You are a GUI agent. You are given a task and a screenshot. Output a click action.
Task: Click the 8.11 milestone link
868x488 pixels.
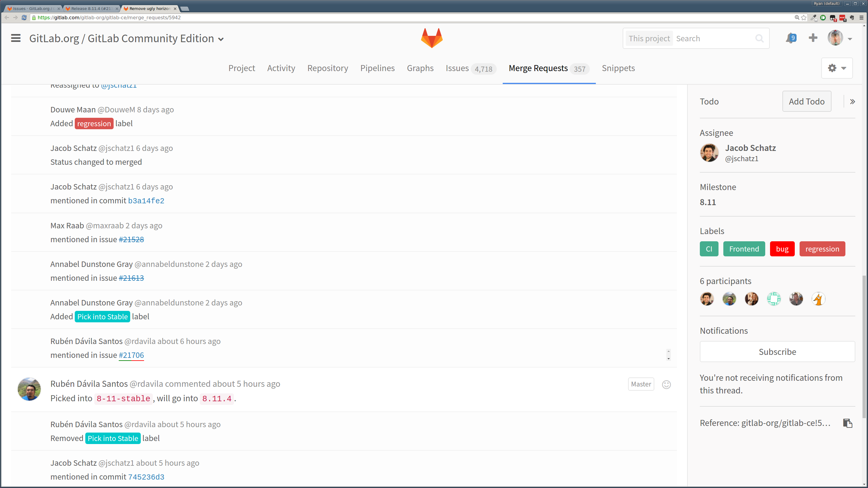tap(708, 202)
